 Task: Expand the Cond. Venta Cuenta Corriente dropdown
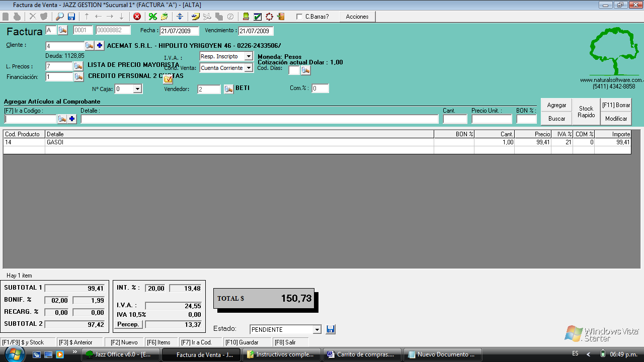point(249,68)
